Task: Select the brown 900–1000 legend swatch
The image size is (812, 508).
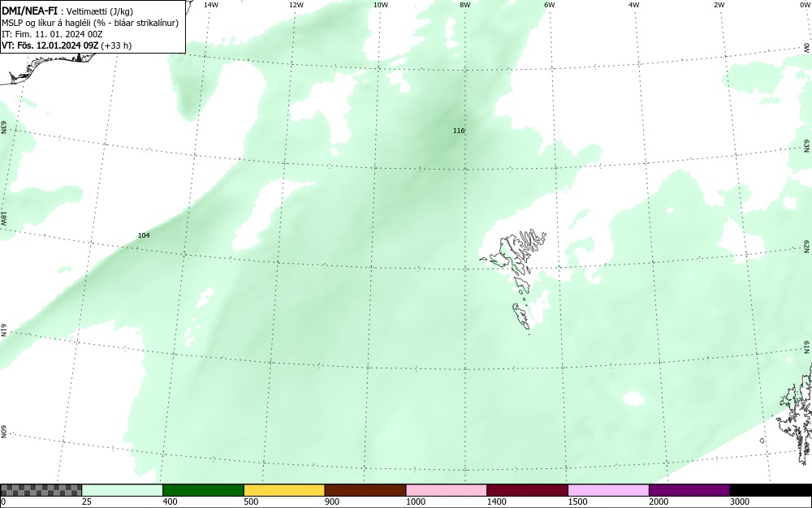Action: (x=365, y=490)
